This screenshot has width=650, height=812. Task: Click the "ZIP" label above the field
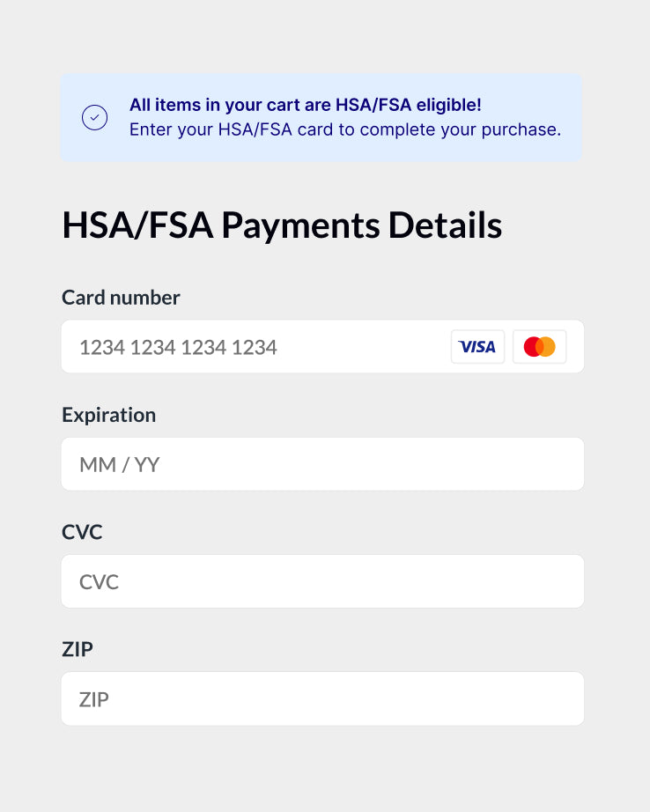[x=78, y=650]
